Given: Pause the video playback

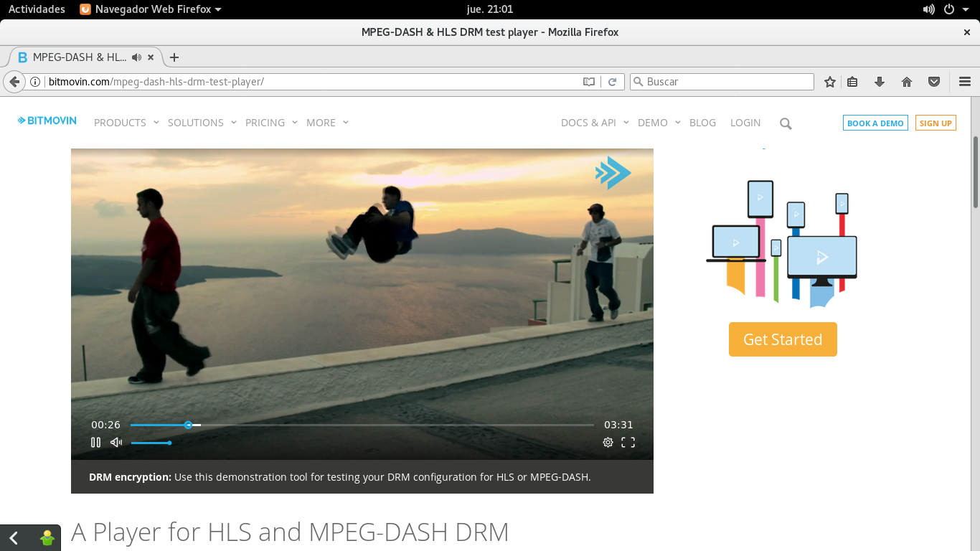Looking at the screenshot, I should 95,443.
